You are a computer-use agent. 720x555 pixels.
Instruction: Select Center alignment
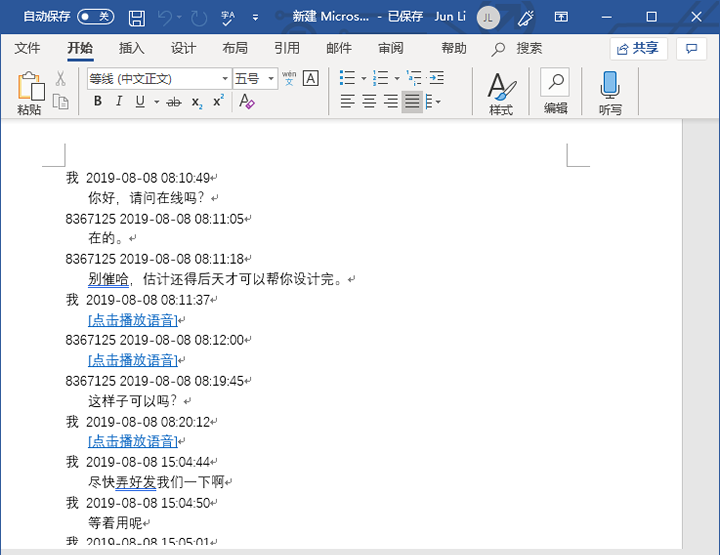(x=369, y=101)
